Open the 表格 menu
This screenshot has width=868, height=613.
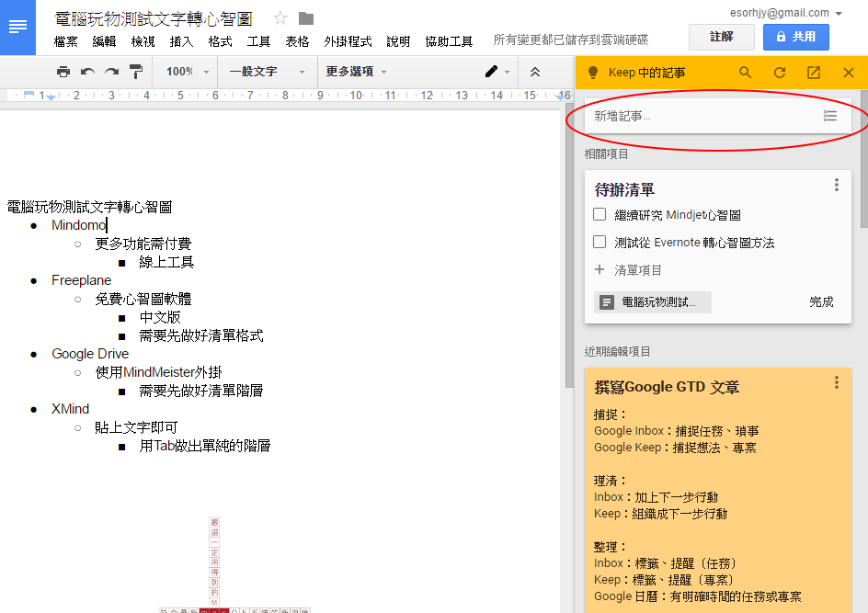297,41
